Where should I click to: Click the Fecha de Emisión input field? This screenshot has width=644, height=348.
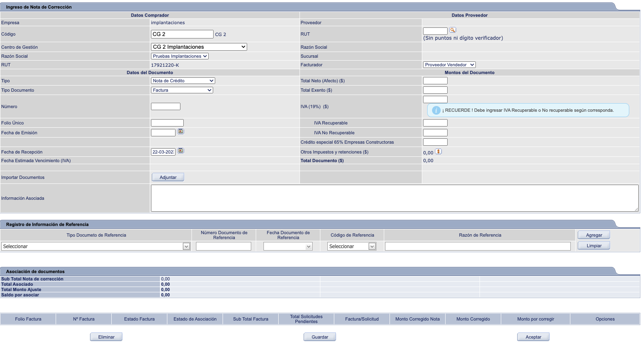163,133
